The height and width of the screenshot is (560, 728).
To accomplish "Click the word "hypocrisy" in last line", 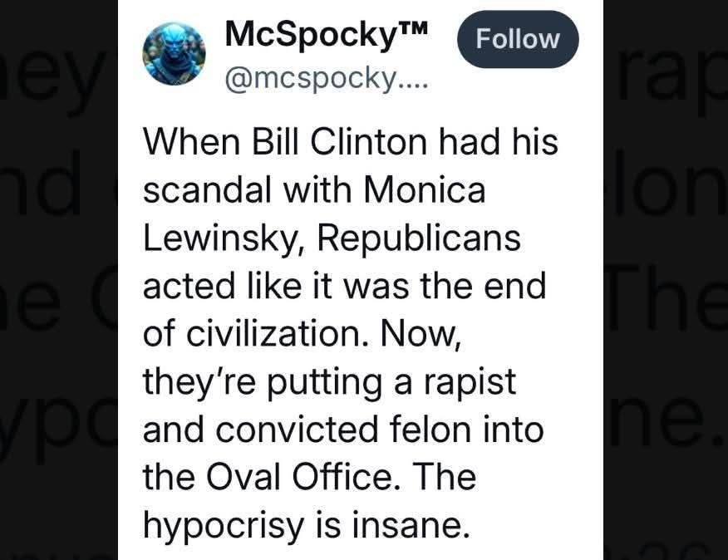I will [x=224, y=527].
